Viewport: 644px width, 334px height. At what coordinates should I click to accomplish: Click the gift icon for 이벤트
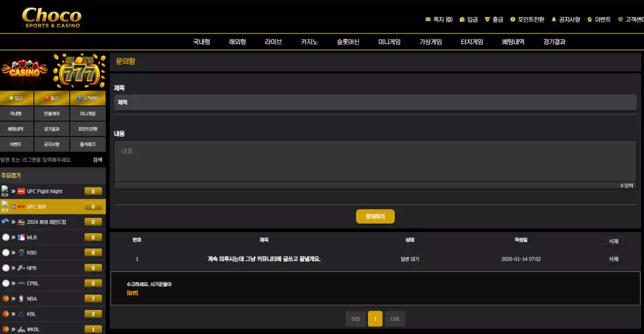(x=590, y=19)
